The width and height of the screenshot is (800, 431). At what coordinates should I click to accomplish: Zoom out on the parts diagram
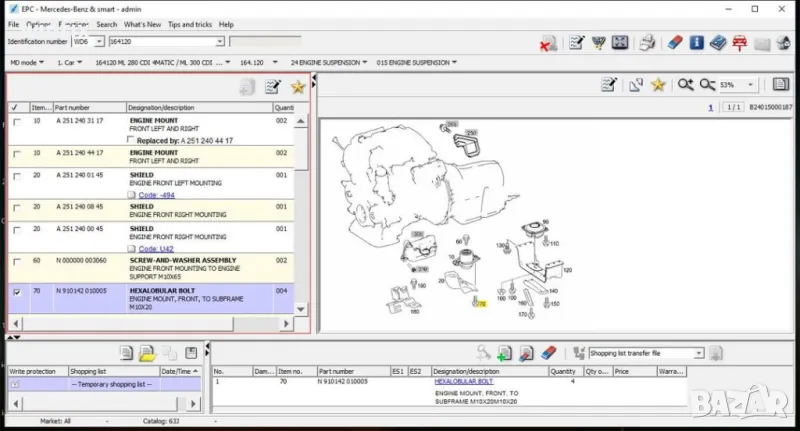[x=707, y=86]
